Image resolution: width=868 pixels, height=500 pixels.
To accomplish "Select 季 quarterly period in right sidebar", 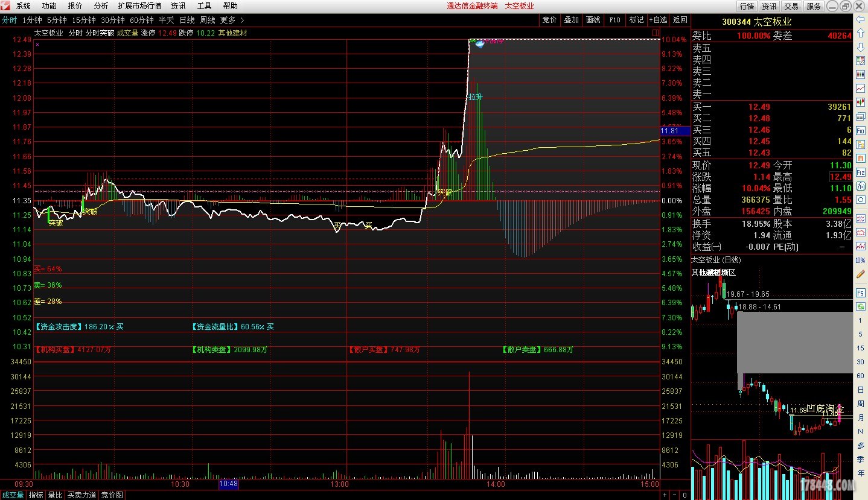I will (860, 459).
